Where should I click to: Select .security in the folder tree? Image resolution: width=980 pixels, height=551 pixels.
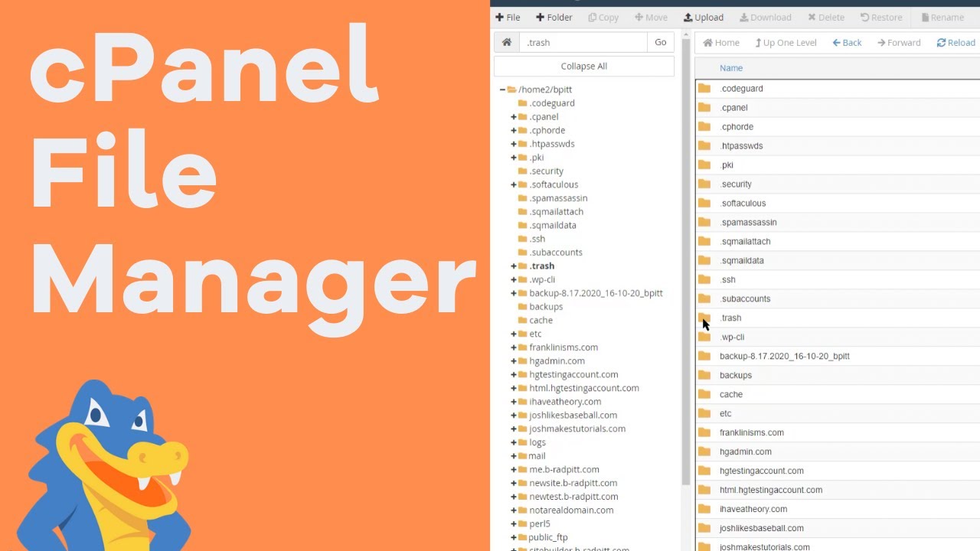coord(546,171)
